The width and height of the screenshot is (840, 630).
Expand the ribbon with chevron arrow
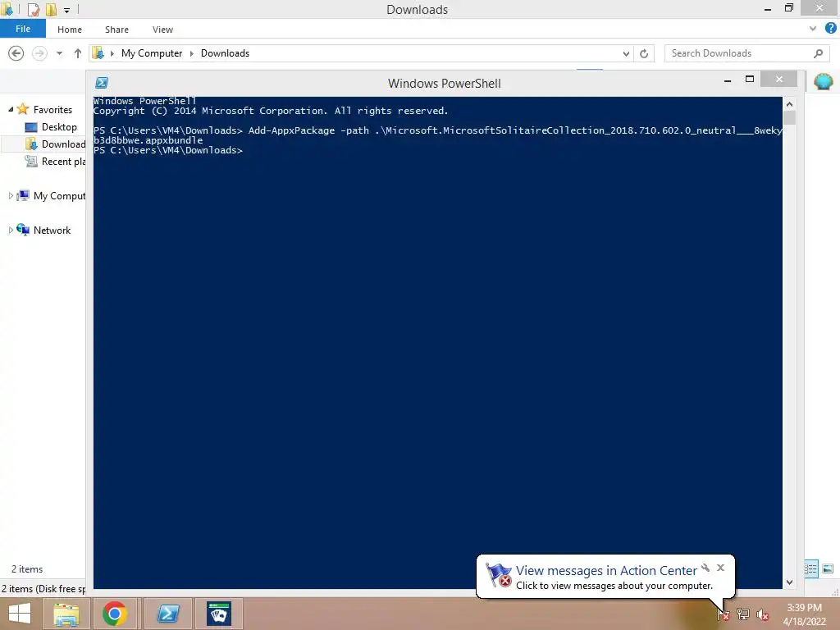(x=813, y=29)
